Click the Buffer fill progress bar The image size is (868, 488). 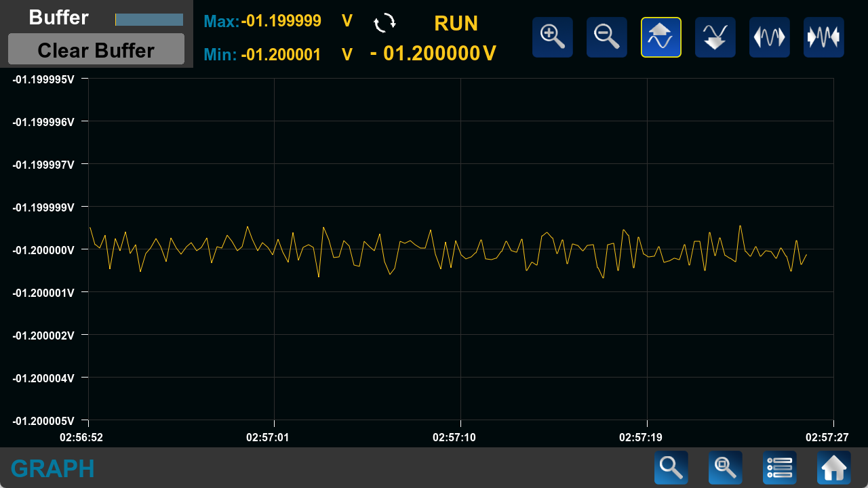(149, 20)
